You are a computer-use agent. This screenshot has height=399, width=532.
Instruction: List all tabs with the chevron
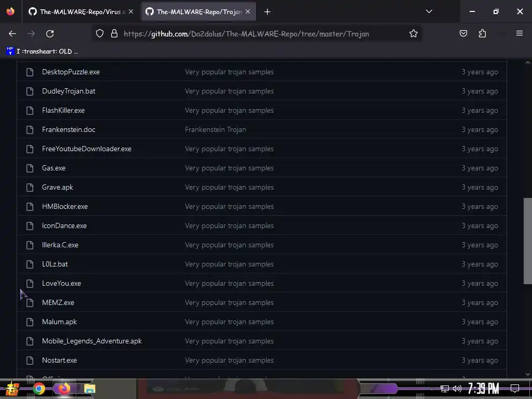[x=429, y=11]
